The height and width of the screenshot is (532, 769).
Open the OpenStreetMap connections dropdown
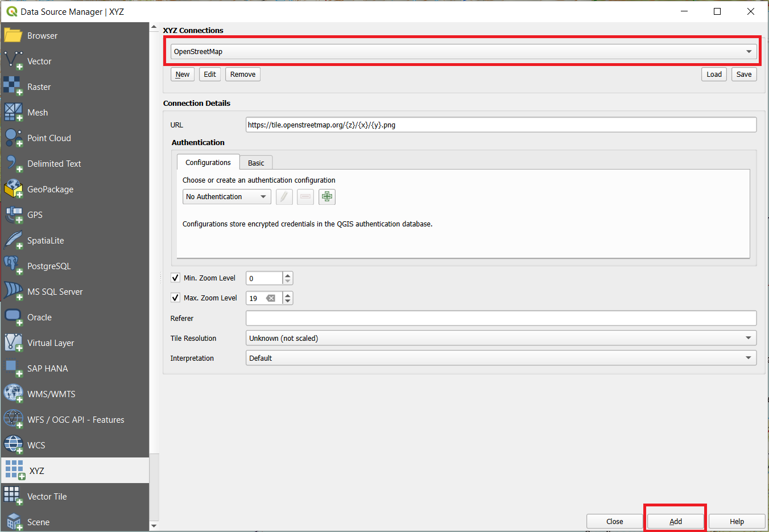pyautogui.click(x=464, y=51)
